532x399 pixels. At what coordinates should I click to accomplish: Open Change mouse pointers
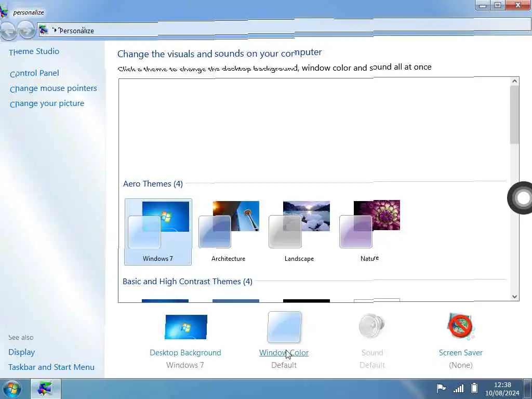(x=54, y=88)
